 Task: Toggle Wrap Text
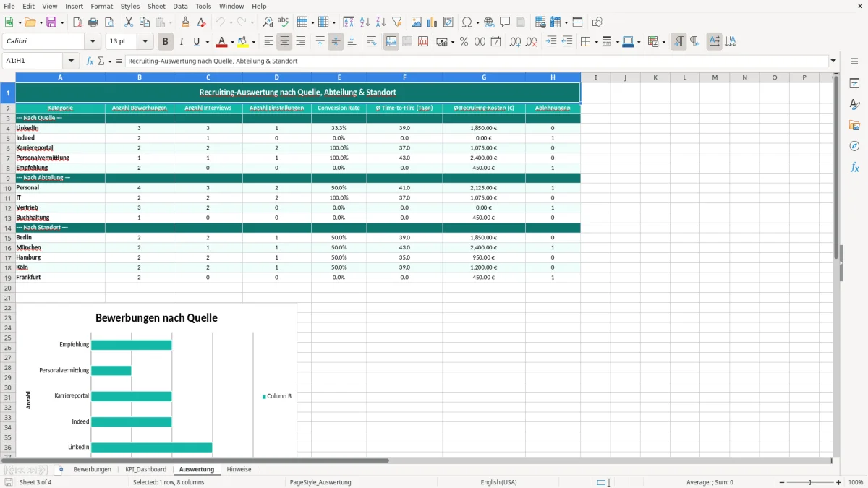tap(372, 42)
